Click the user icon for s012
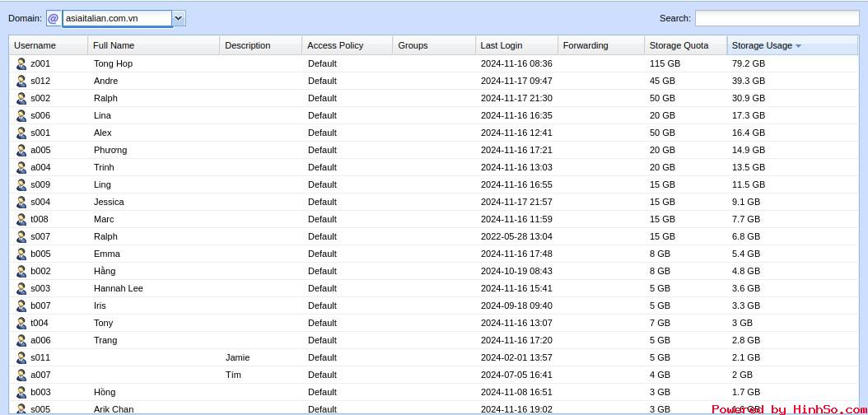 point(21,81)
